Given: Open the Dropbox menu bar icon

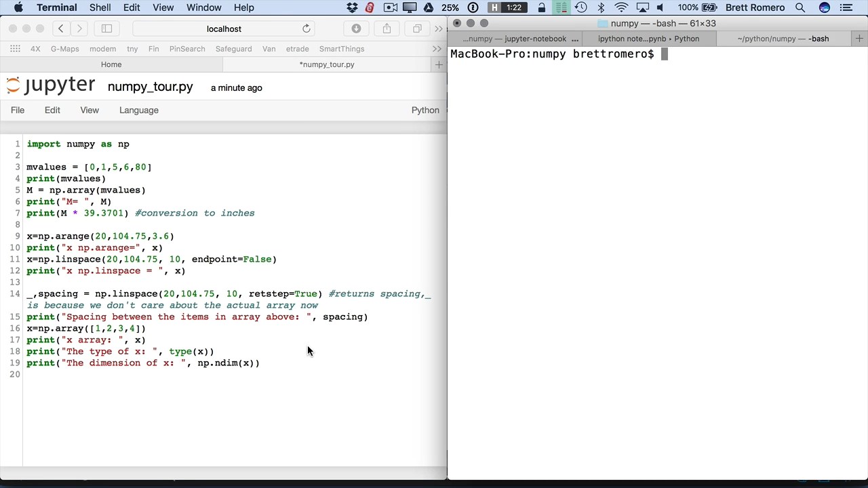Looking at the screenshot, I should [x=352, y=7].
